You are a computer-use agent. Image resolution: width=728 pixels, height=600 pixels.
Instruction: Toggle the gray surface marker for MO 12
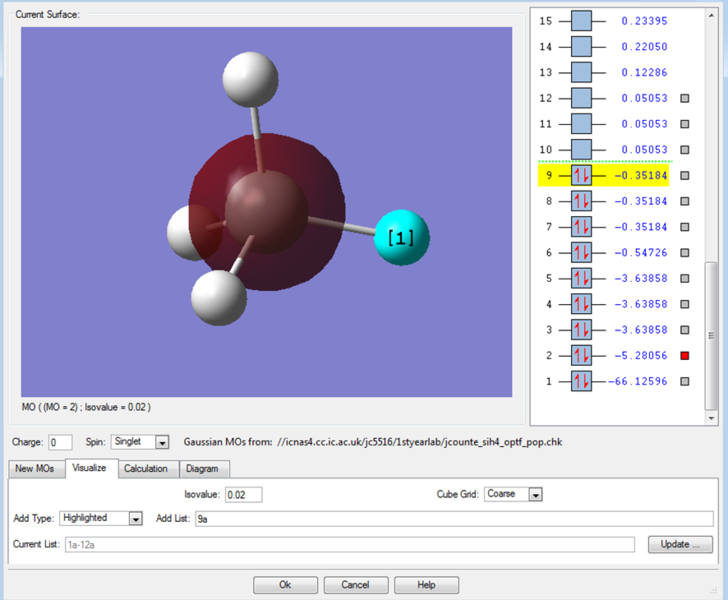click(x=685, y=98)
